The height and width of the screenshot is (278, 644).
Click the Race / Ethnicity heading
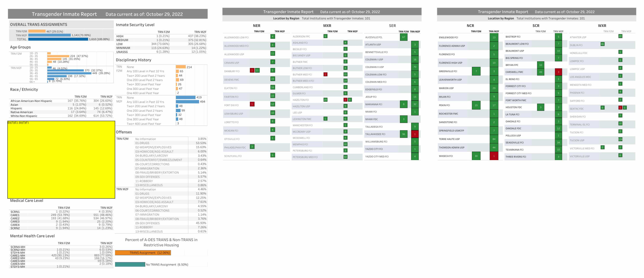[x=24, y=90]
